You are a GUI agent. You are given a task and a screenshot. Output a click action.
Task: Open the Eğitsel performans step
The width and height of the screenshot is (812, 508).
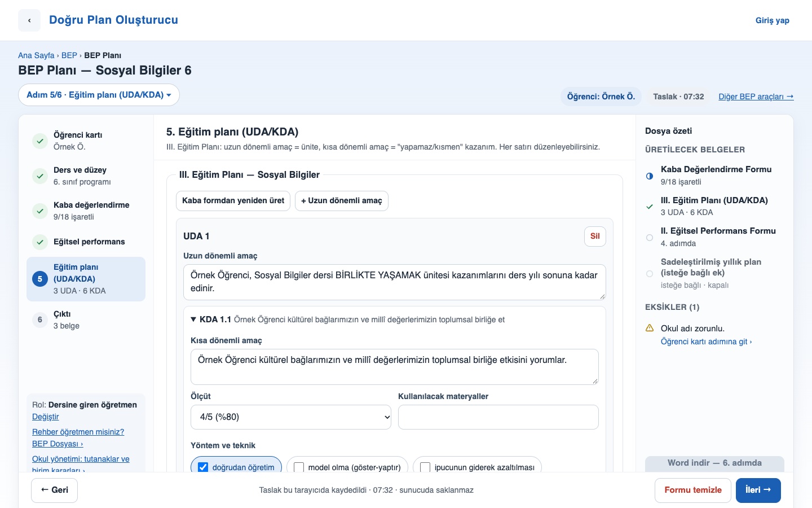(x=86, y=242)
